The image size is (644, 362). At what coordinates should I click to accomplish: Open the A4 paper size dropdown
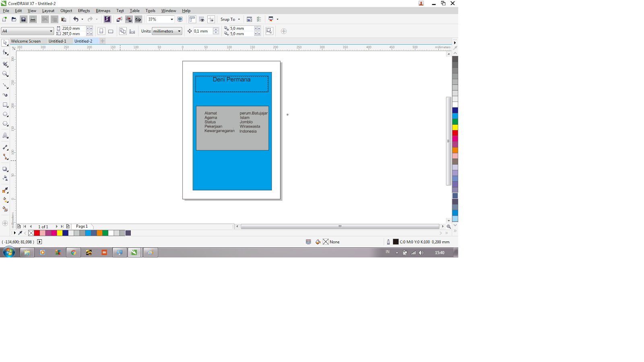51,31
